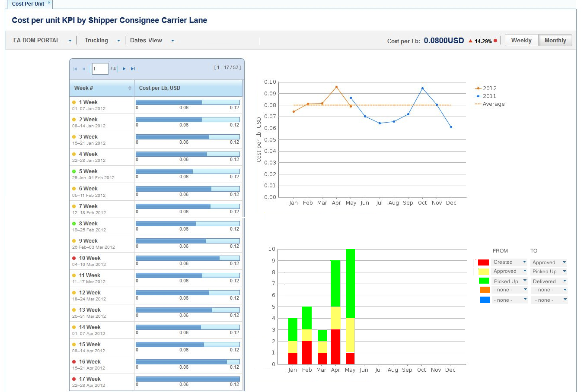Image resolution: width=587 pixels, height=392 pixels.
Task: Click the October 2011 data point
Action: (x=422, y=89)
